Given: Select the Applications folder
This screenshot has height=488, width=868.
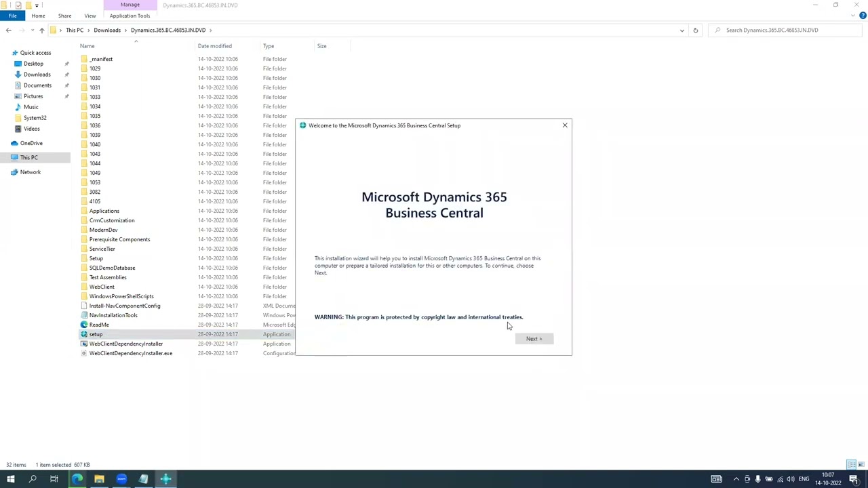Looking at the screenshot, I should 104,211.
